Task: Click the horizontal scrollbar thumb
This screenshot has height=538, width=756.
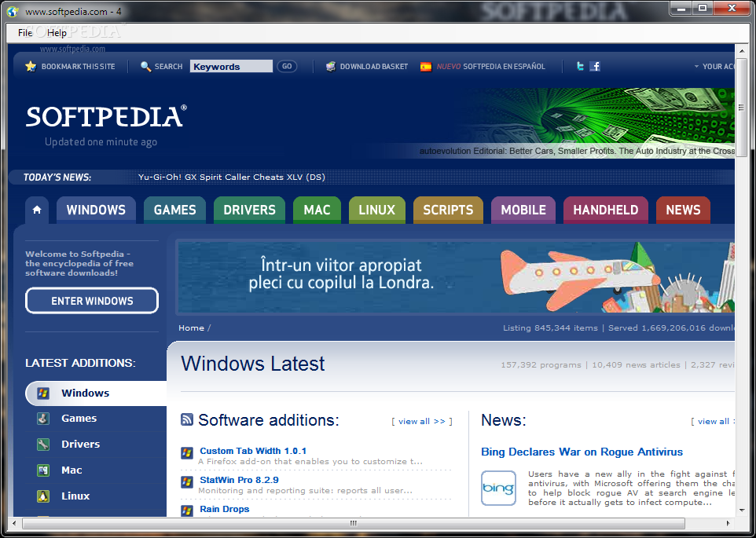Action: coord(354,523)
